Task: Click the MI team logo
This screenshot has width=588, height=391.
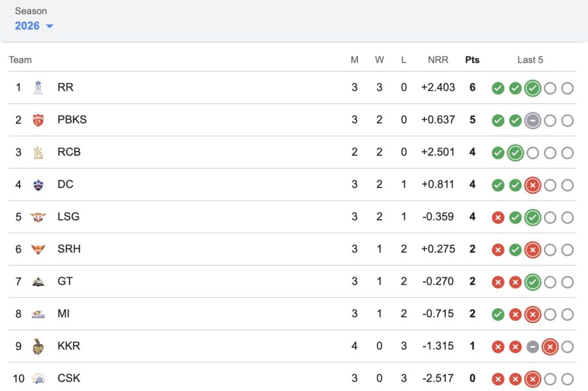Action: (38, 314)
